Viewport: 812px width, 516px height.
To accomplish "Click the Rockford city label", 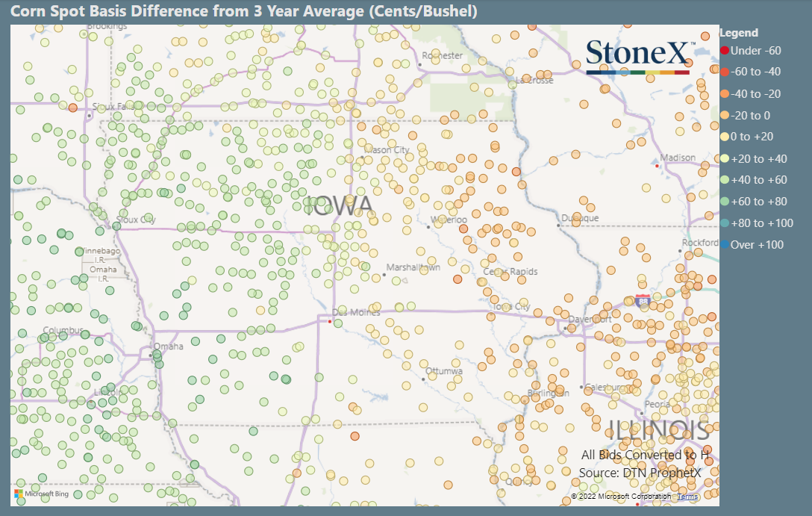I will [x=699, y=243].
